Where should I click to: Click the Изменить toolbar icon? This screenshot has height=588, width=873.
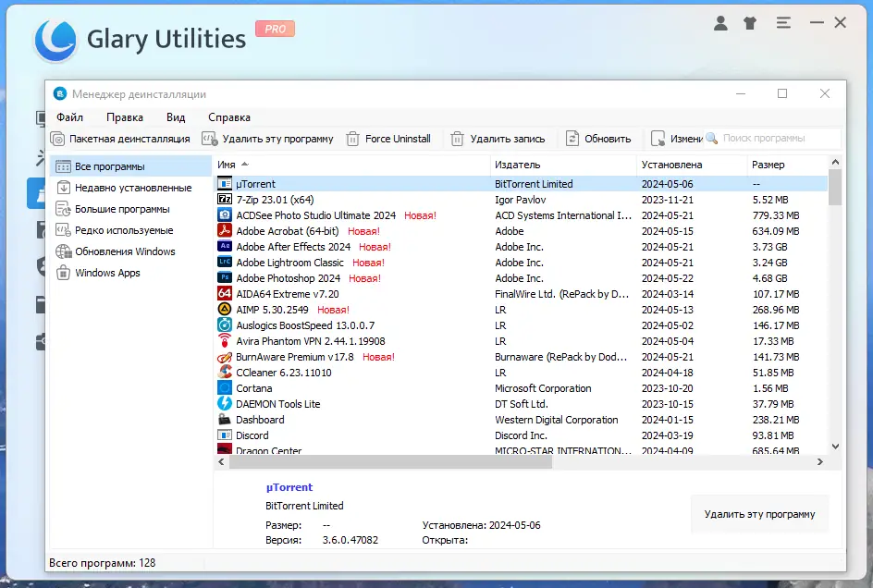pyautogui.click(x=658, y=139)
